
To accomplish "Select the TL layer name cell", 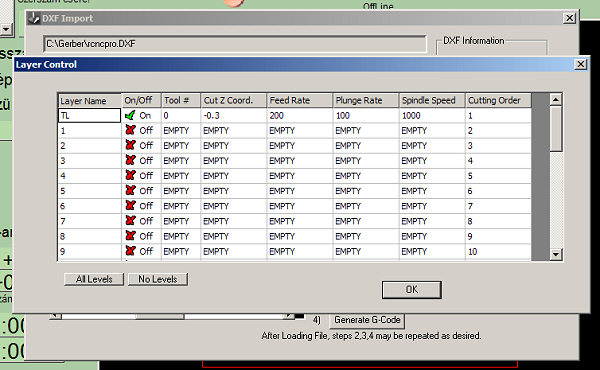I will pyautogui.click(x=90, y=115).
